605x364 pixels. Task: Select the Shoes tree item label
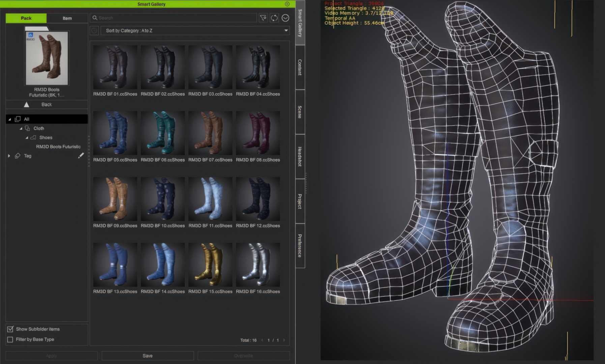[x=46, y=138]
